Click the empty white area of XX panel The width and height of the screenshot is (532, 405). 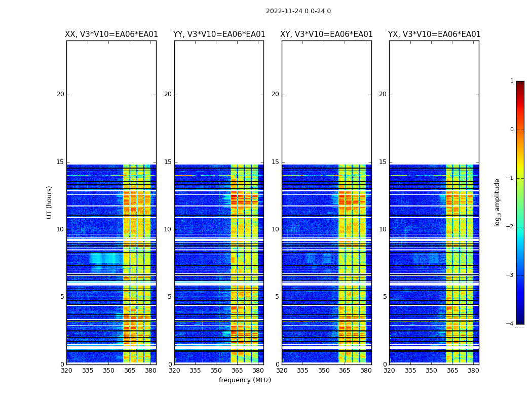[111, 103]
